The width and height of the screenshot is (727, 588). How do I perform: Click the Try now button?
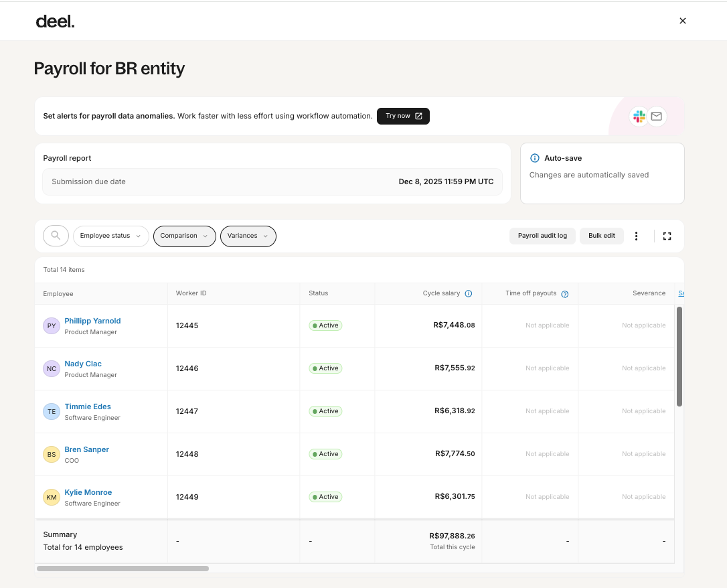404,116
